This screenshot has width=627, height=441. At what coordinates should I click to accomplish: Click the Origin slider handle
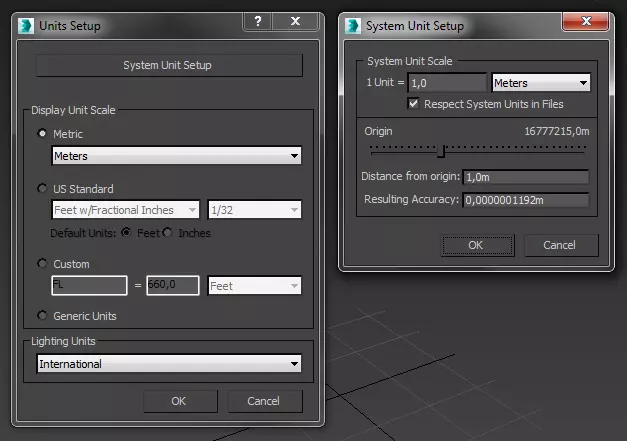point(441,151)
